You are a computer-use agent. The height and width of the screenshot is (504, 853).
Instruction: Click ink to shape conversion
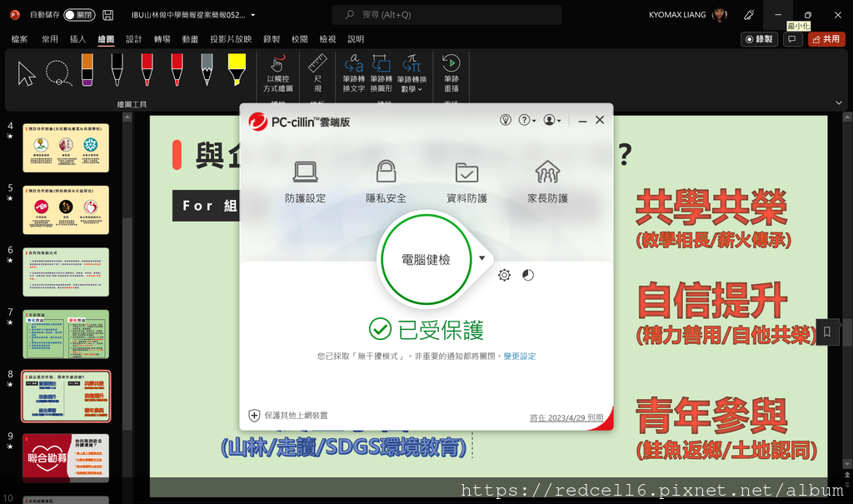coord(382,73)
